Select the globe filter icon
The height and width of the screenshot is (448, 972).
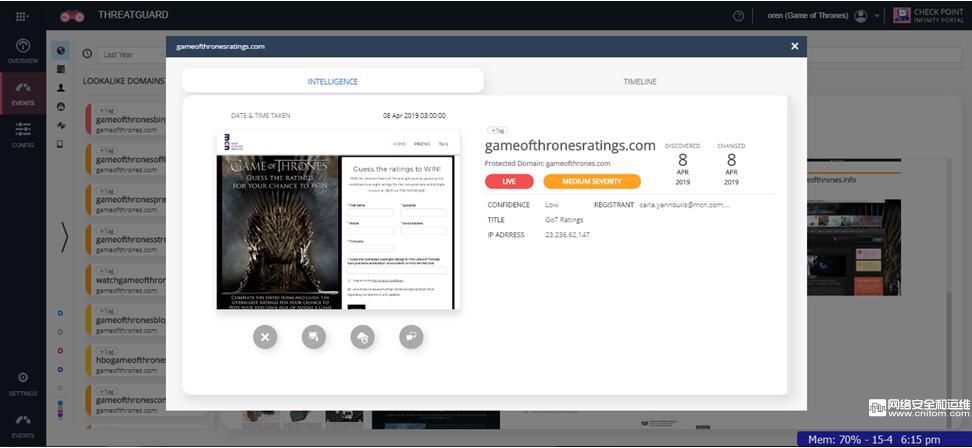(x=61, y=51)
